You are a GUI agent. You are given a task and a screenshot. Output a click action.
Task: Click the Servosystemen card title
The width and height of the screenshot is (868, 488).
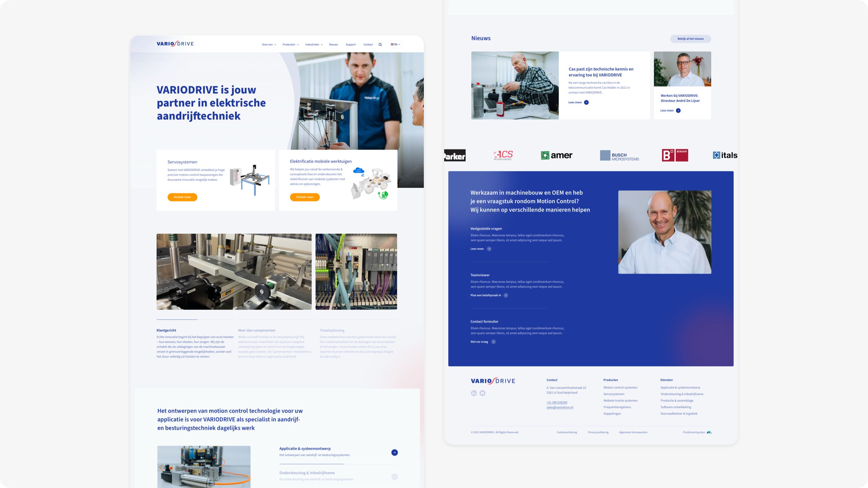[x=182, y=162]
